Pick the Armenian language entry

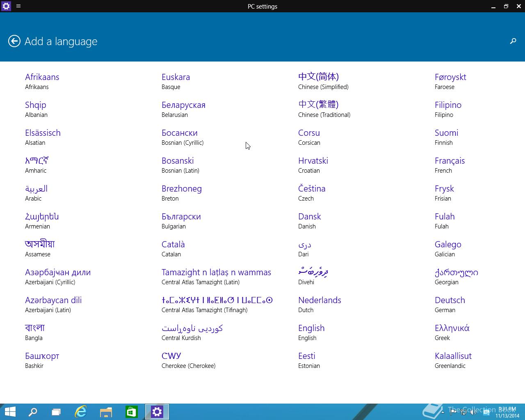42,221
